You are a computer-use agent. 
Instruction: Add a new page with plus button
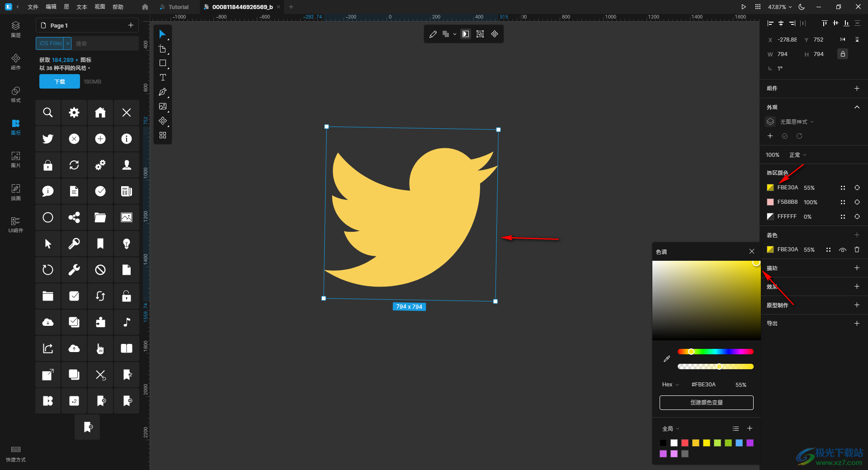coord(131,25)
